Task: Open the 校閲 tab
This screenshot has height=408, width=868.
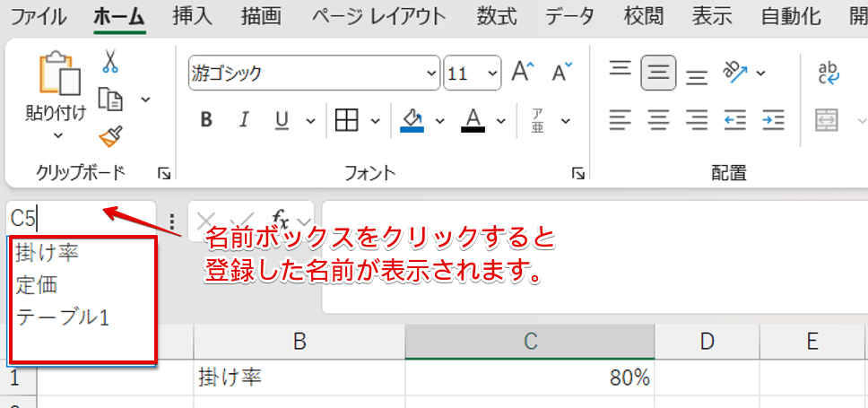Action: coord(643,17)
